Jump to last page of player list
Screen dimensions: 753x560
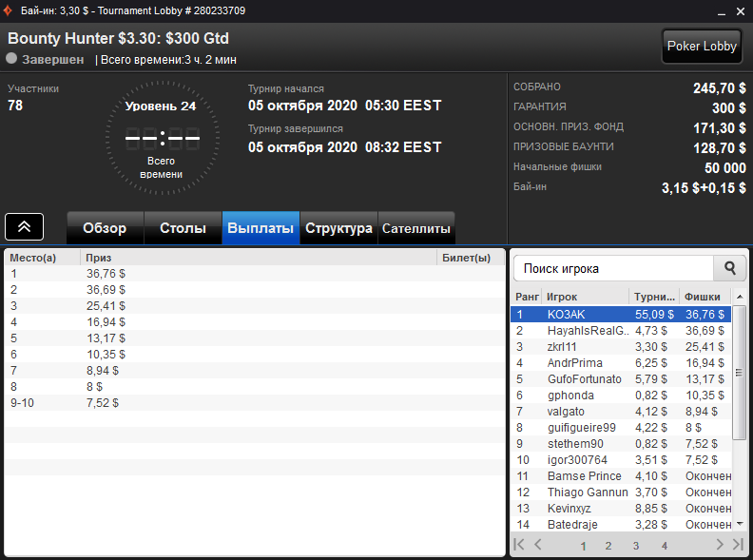[738, 544]
